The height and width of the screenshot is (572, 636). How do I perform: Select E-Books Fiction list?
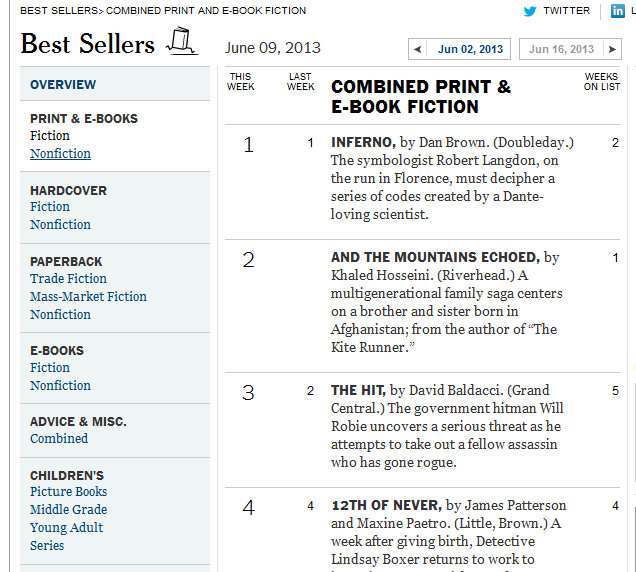[x=50, y=368]
